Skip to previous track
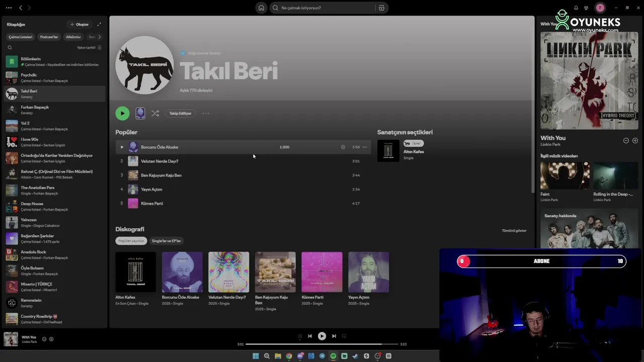 pos(310,336)
